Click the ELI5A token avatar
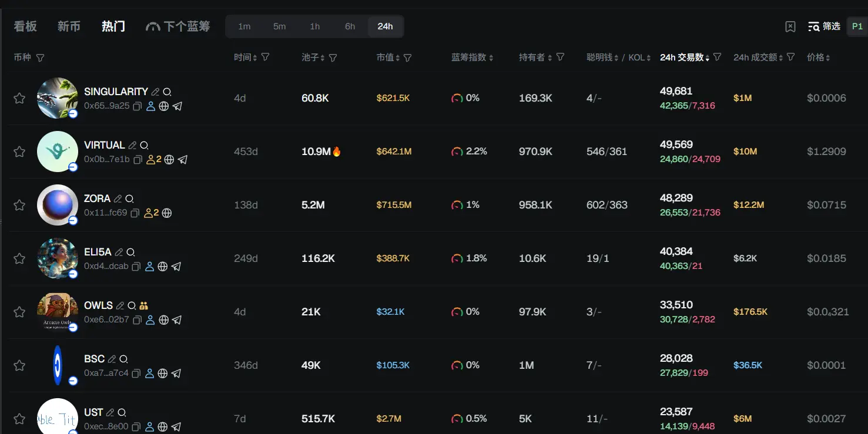 click(57, 258)
